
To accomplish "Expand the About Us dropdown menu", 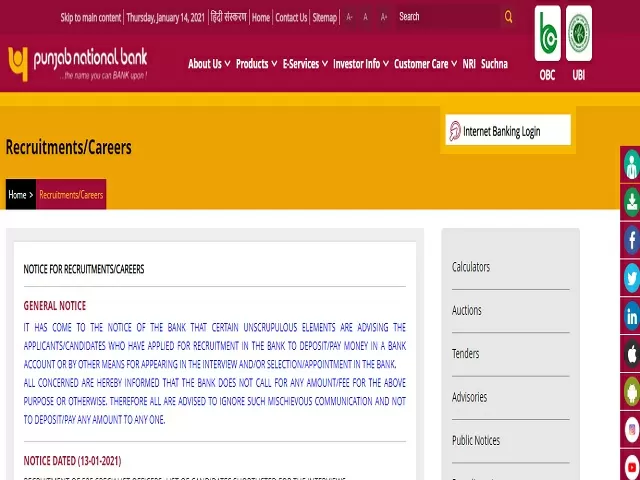I will (x=209, y=64).
